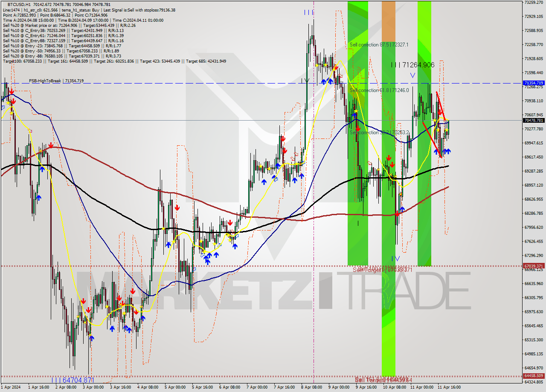Viewport: 546px width, 392px height.
Task: Click the 'Target100: 67058.233' targets line
Action: [114, 61]
